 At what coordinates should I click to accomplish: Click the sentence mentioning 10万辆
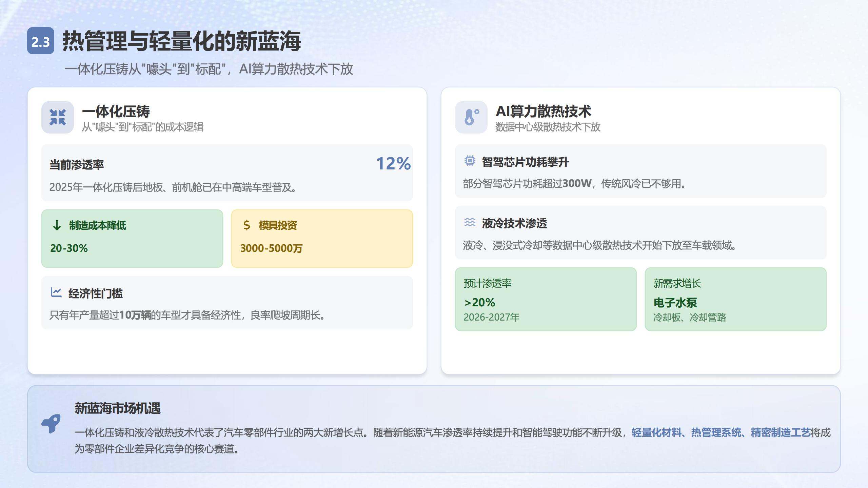pos(188,315)
